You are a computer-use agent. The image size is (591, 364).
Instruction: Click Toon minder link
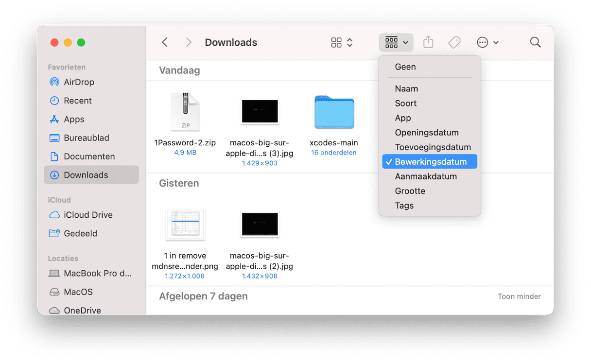point(519,296)
